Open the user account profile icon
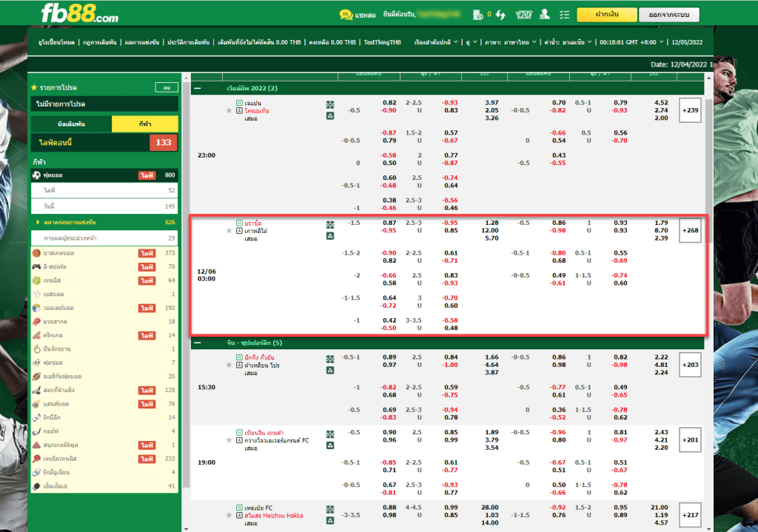 (545, 14)
